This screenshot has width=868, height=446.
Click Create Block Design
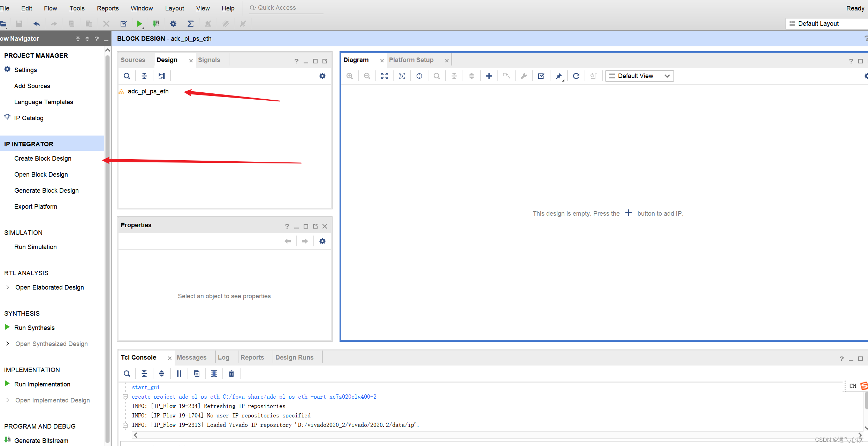43,159
